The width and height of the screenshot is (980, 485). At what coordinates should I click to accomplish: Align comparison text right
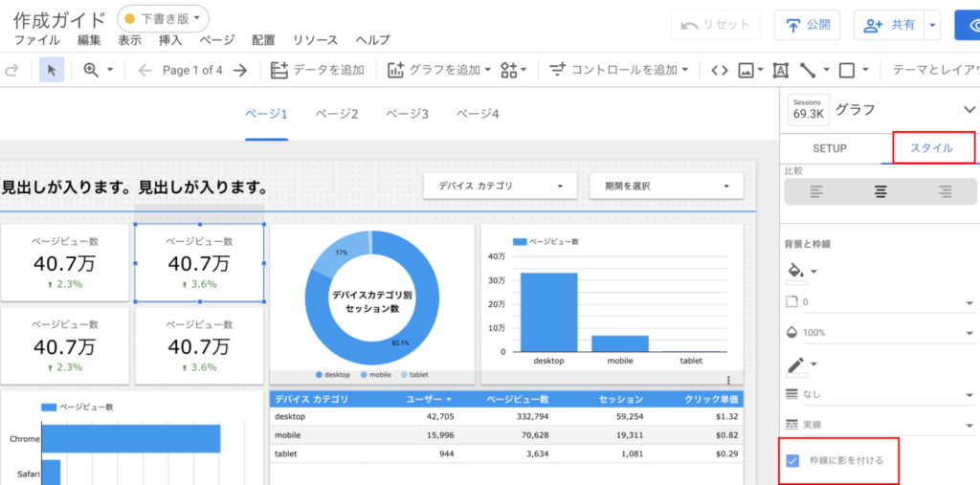click(945, 192)
